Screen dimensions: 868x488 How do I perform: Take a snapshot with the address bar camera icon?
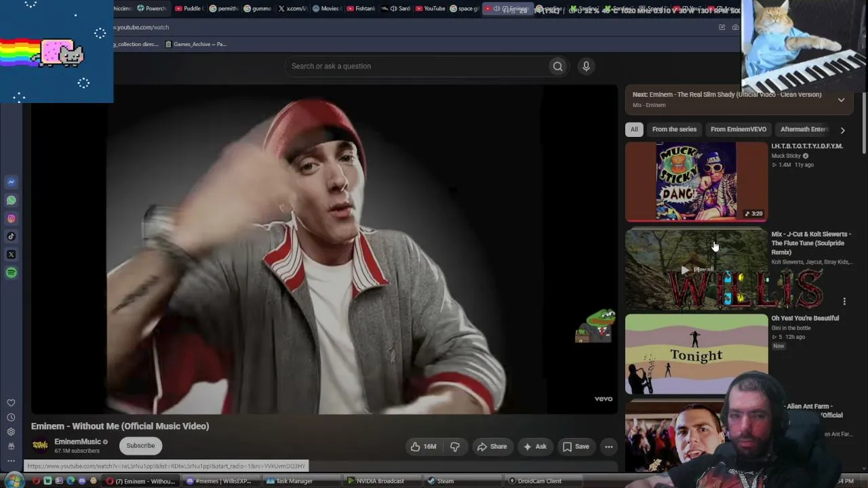pyautogui.click(x=735, y=27)
